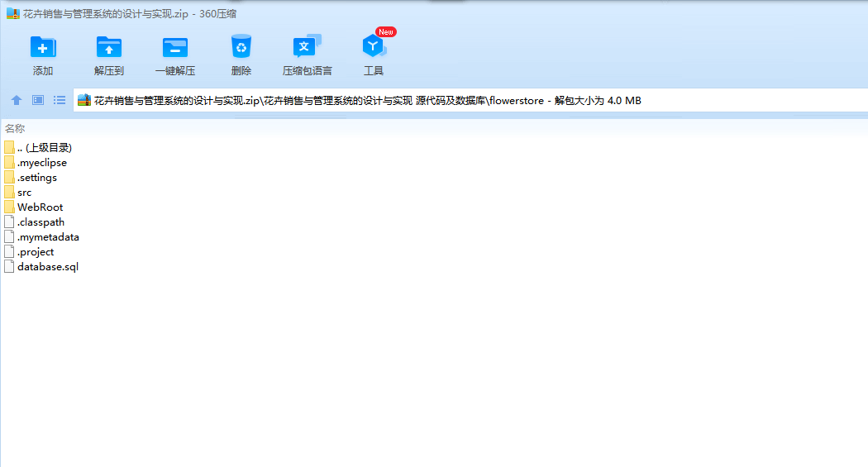Select the ".classpath" file name
The image size is (868, 467).
[41, 222]
